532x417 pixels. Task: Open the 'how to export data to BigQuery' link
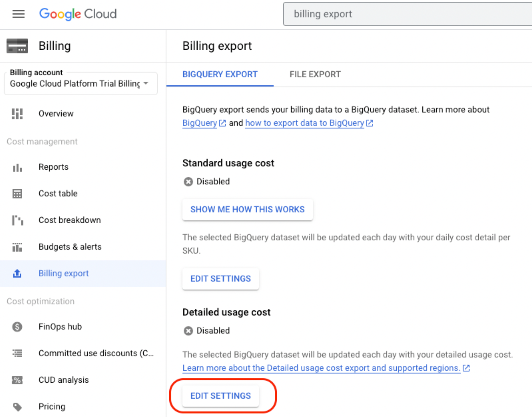(x=304, y=123)
